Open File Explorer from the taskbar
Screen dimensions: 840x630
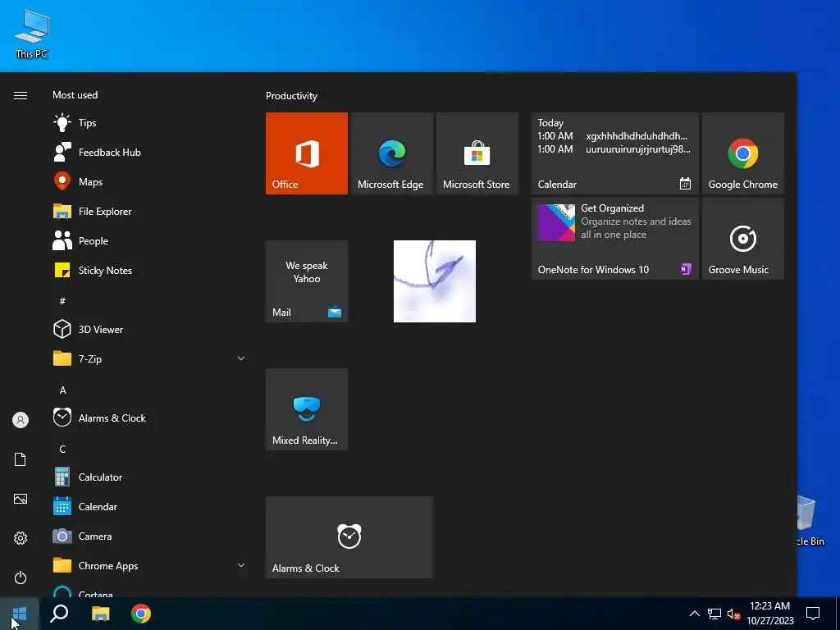tap(100, 614)
